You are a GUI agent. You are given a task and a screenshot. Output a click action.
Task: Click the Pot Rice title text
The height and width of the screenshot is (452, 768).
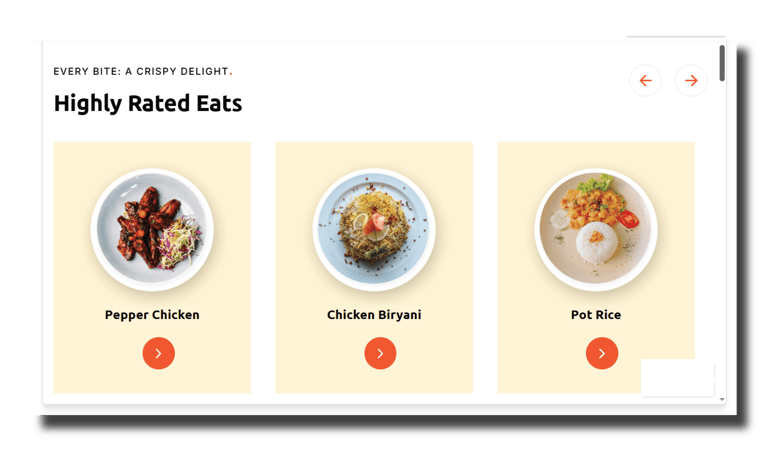(x=596, y=315)
